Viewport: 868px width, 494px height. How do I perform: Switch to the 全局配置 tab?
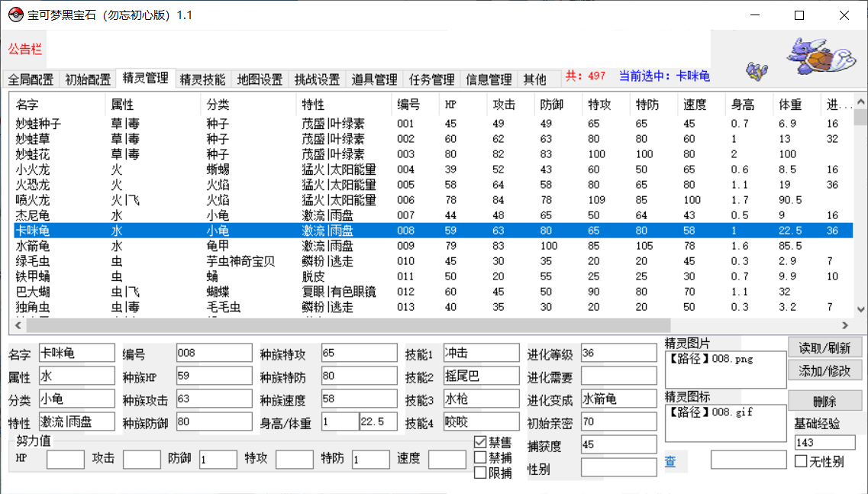tap(31, 79)
